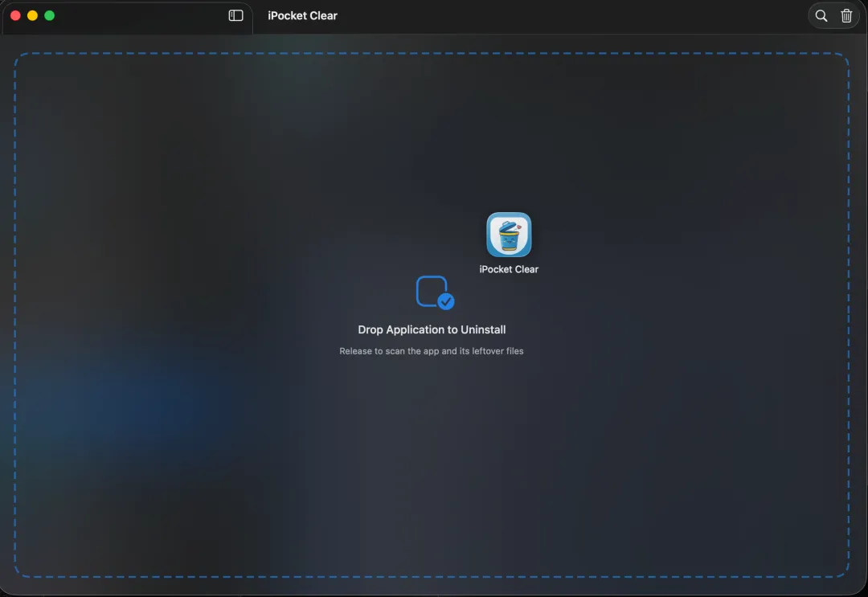This screenshot has width=868, height=597.
Task: Click the trash can toolbar icon
Action: coord(845,16)
